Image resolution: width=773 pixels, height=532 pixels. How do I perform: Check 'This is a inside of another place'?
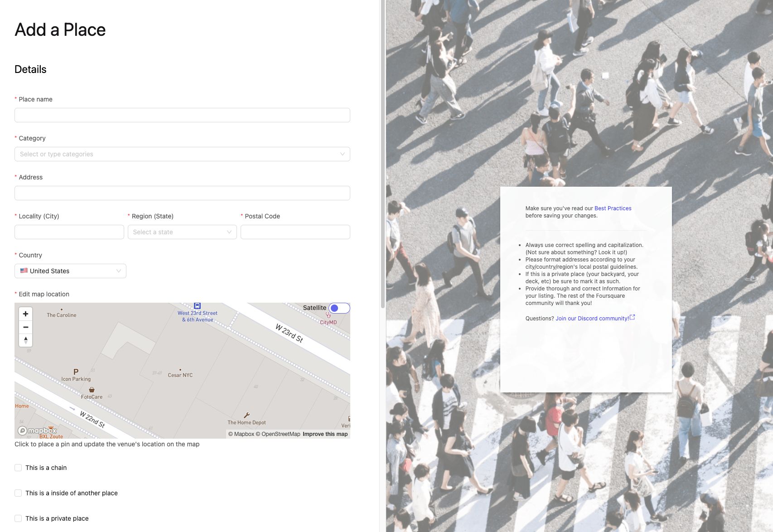[x=18, y=493]
